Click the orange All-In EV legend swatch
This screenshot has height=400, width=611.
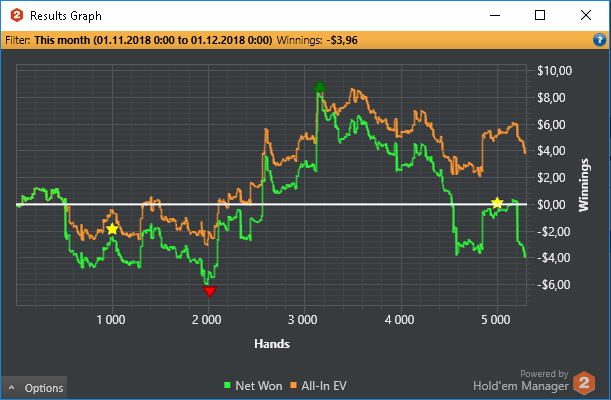pyautogui.click(x=293, y=386)
